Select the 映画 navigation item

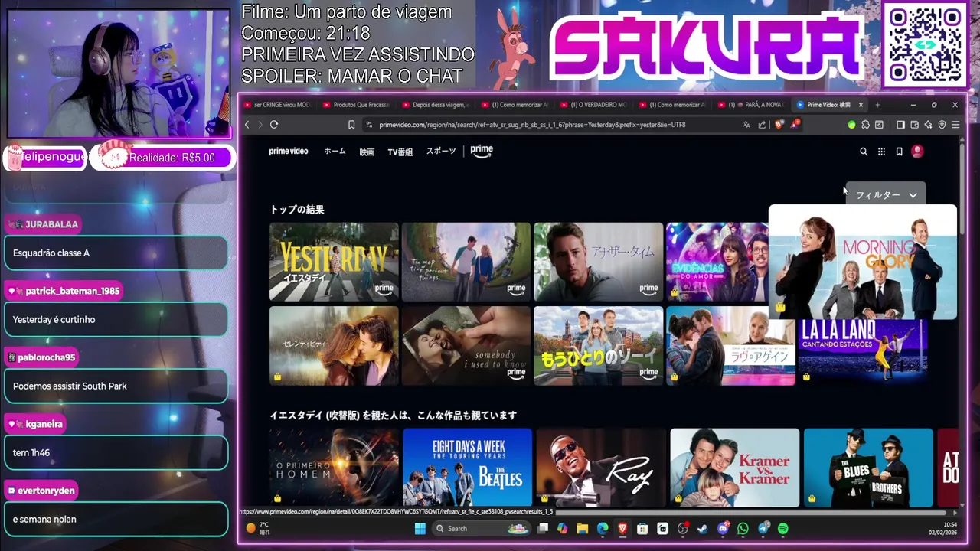tap(367, 152)
